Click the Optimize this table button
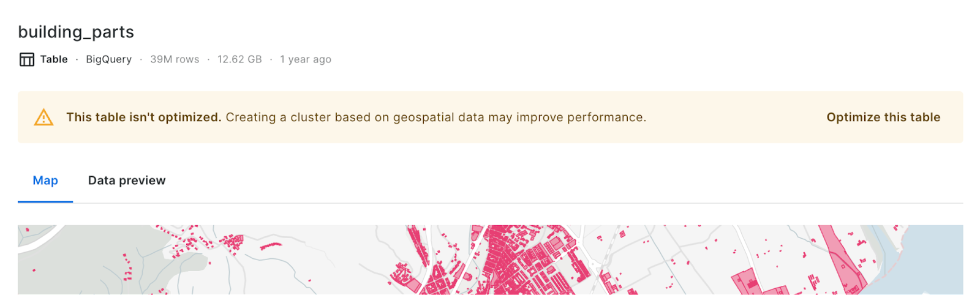Image resolution: width=980 pixels, height=295 pixels. (x=883, y=117)
